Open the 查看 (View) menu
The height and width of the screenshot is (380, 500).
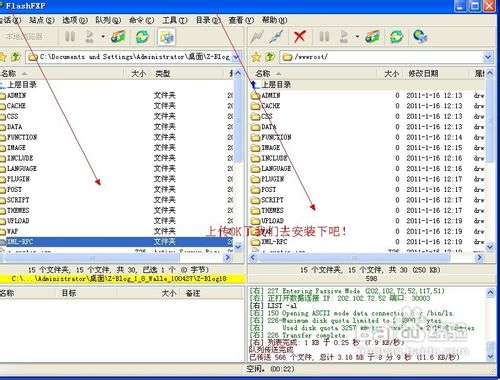click(241, 20)
